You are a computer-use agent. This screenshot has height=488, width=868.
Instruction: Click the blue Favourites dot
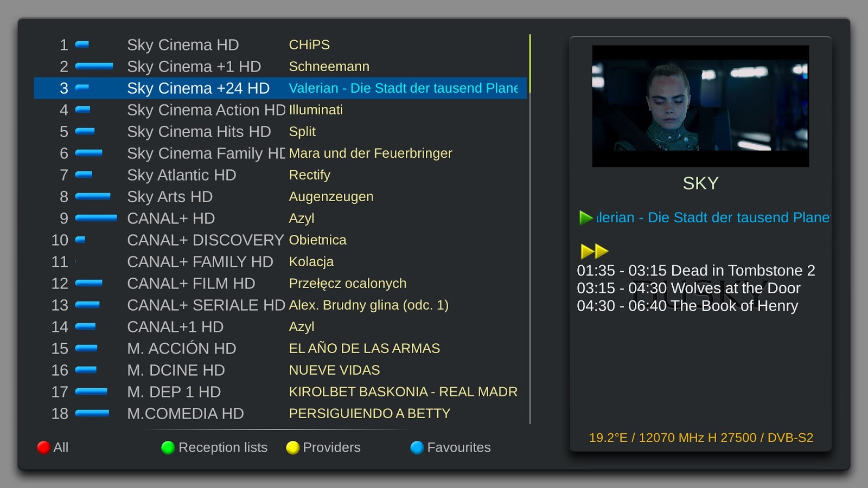click(x=416, y=447)
